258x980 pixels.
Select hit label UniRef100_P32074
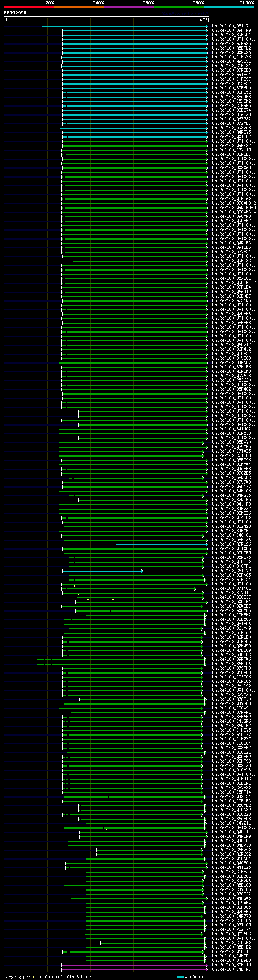tap(231, 929)
